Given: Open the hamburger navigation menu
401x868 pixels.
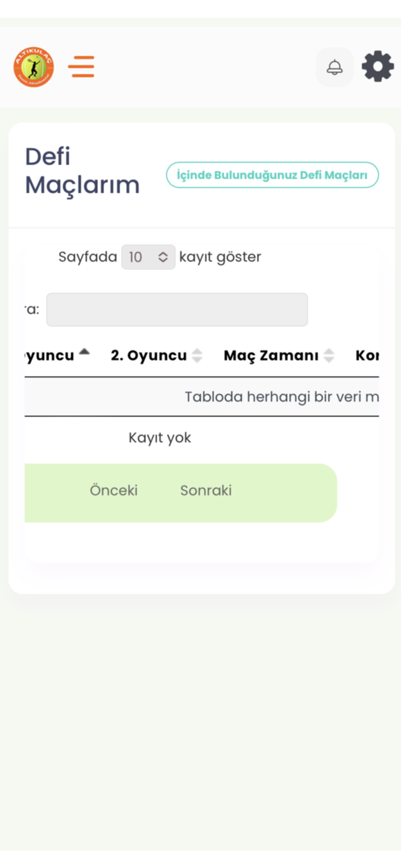Looking at the screenshot, I should (x=81, y=67).
